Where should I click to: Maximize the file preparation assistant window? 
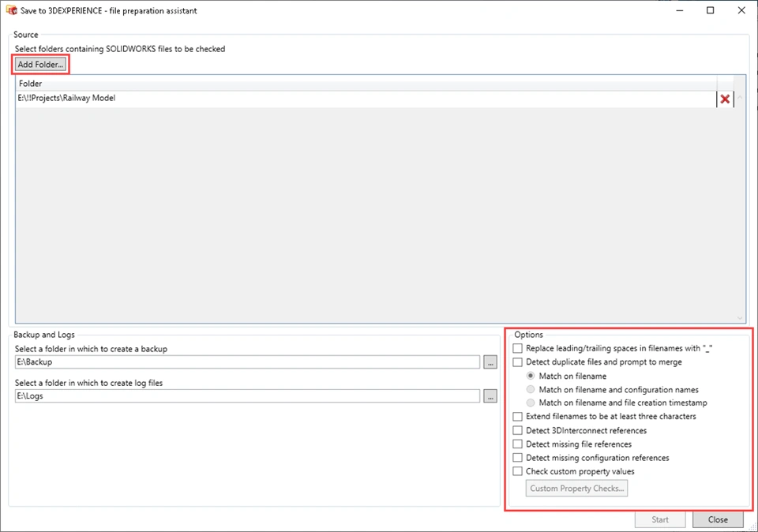coord(710,10)
